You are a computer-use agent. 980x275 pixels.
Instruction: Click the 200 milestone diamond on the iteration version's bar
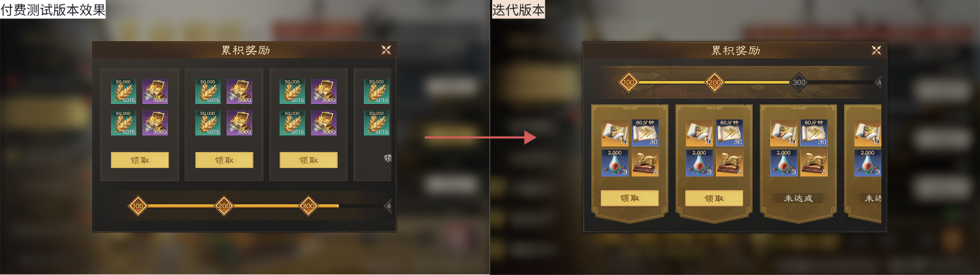tap(714, 82)
